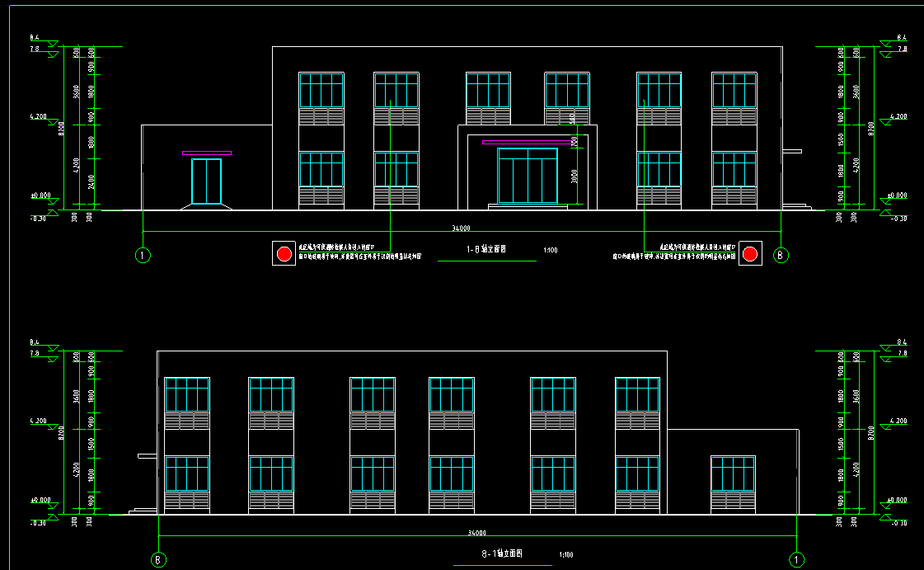Pick axis bubble 1 under the bottom elevation

(x=797, y=559)
